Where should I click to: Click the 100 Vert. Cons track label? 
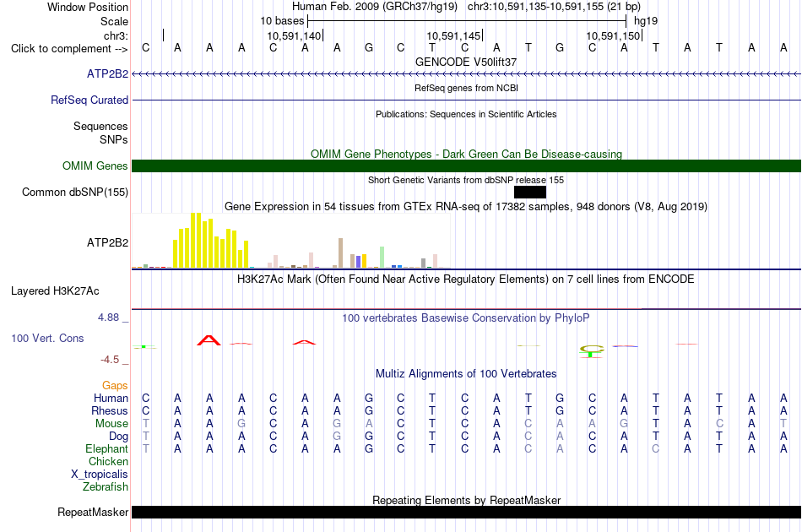(x=47, y=338)
